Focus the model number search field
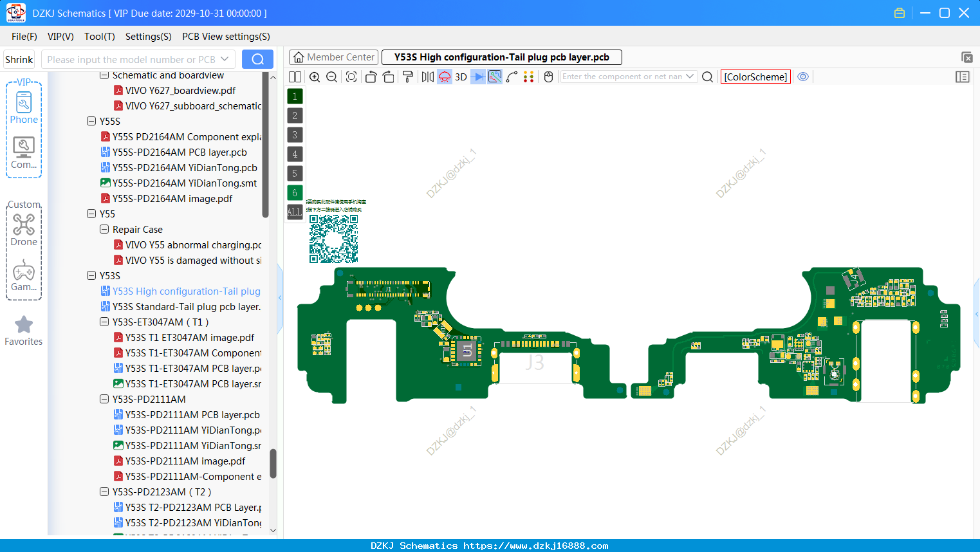This screenshot has width=980, height=552. (131, 59)
